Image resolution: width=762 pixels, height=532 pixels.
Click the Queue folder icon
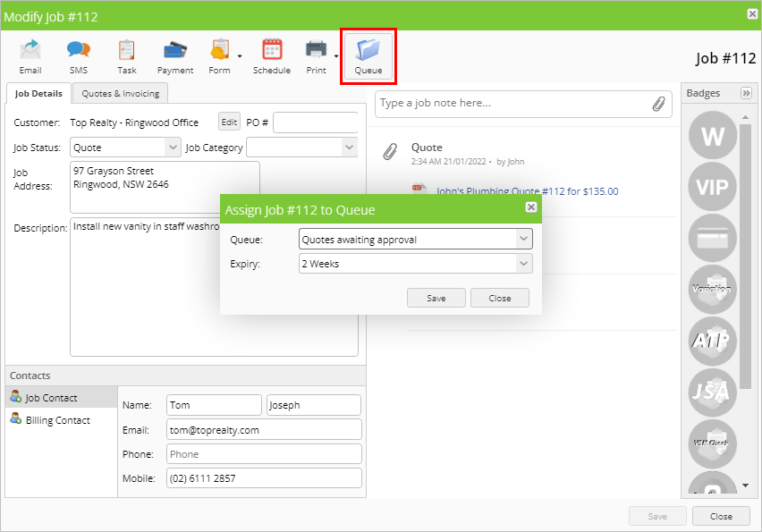pyautogui.click(x=368, y=57)
